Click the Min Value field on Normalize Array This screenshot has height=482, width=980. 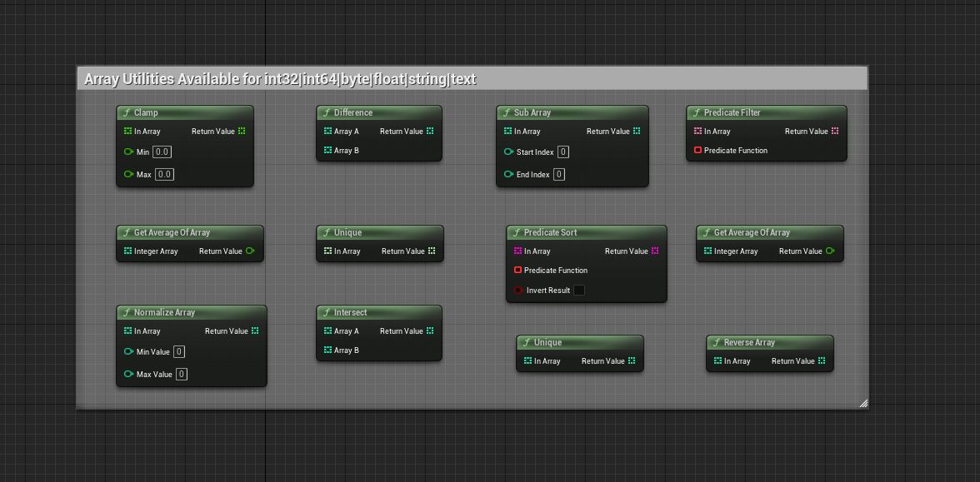pos(178,351)
